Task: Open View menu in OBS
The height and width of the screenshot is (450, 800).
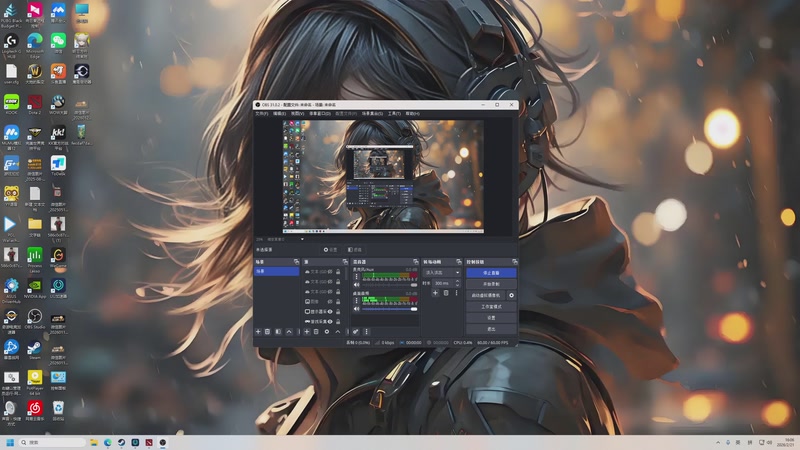Action: coord(297,113)
